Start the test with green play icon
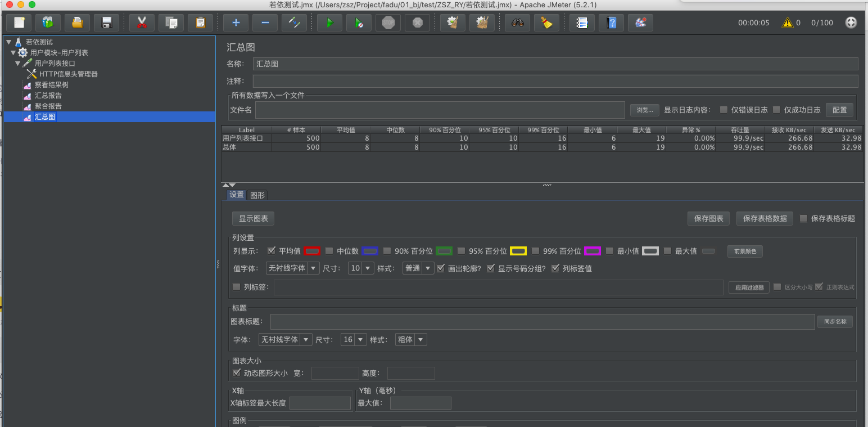This screenshot has width=868, height=427. coord(329,23)
